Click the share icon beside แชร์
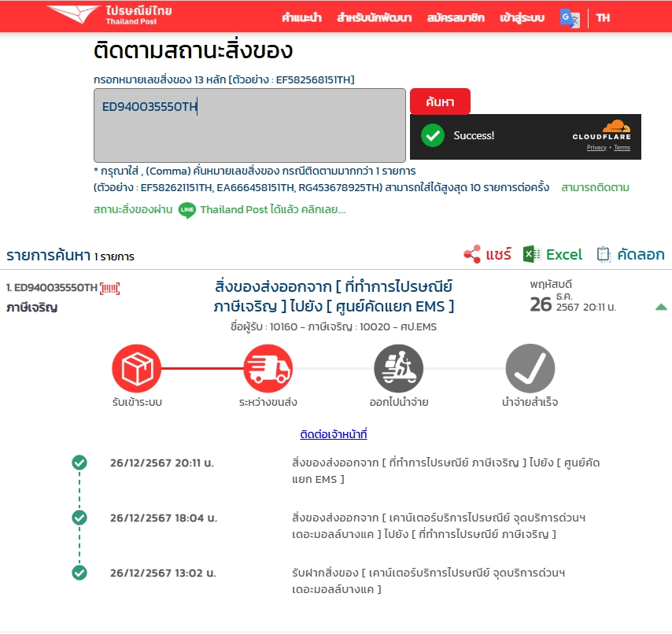The width and height of the screenshot is (672, 634). (472, 254)
